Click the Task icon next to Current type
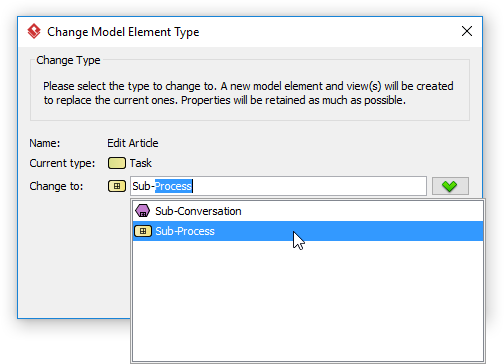The width and height of the screenshot is (504, 364). (x=117, y=163)
